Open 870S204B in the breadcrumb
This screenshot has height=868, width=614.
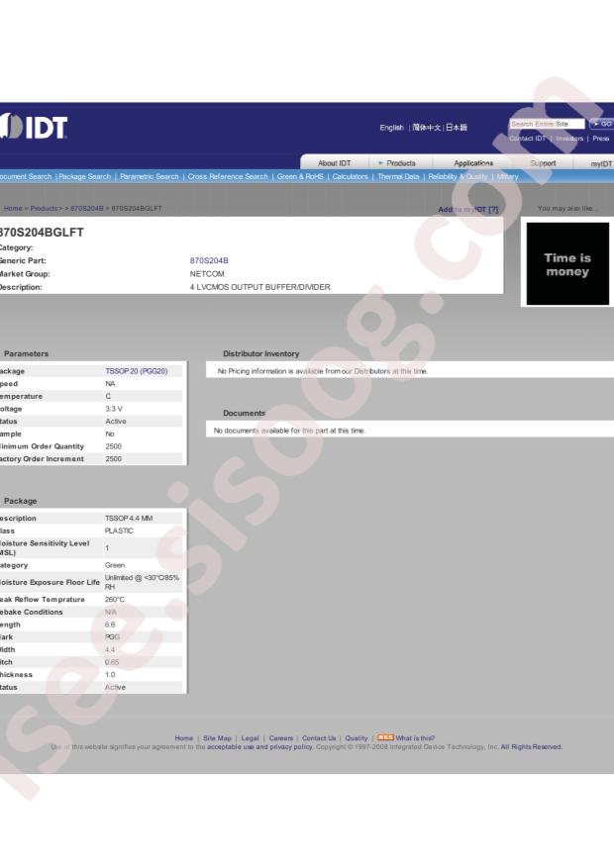click(x=87, y=208)
